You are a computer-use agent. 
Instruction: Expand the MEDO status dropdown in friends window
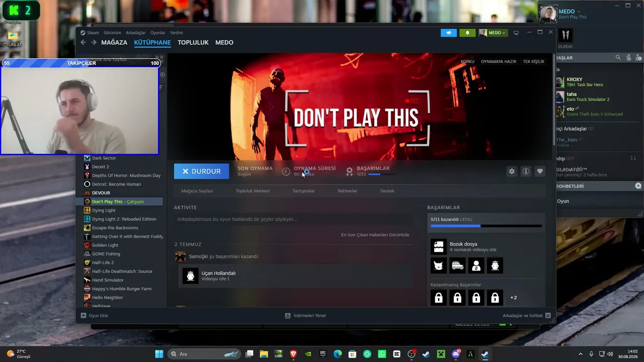[x=579, y=11]
